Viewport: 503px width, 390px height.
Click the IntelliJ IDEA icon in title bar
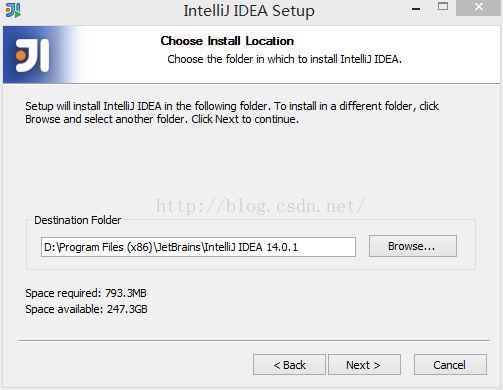pyautogui.click(x=13, y=10)
